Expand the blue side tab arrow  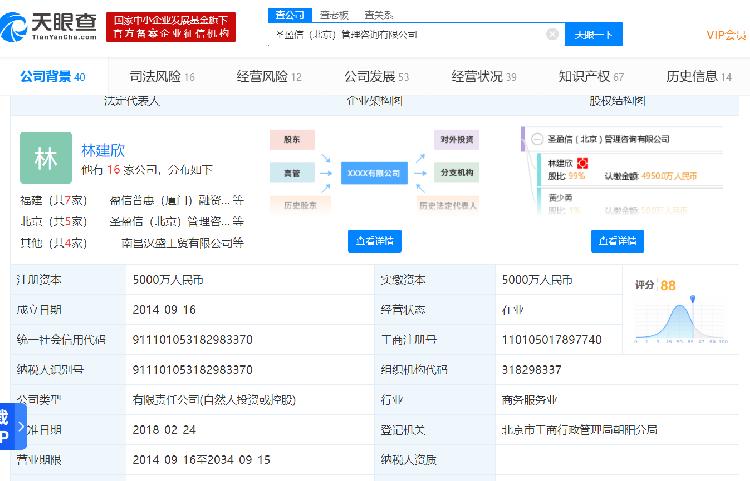pos(21,426)
